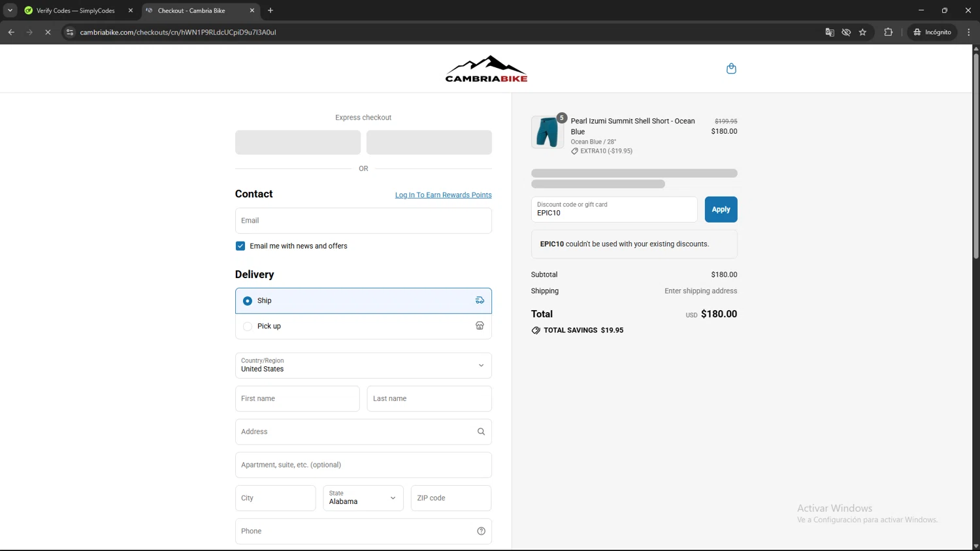The image size is (980, 551).
Task: Click the discount code field with EPIC10
Action: pyautogui.click(x=614, y=210)
